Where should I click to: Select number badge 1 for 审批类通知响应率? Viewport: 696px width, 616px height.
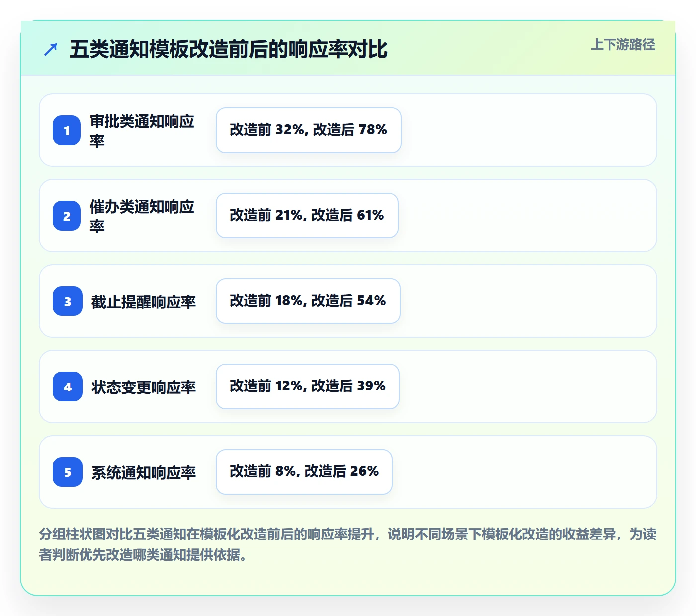point(67,130)
